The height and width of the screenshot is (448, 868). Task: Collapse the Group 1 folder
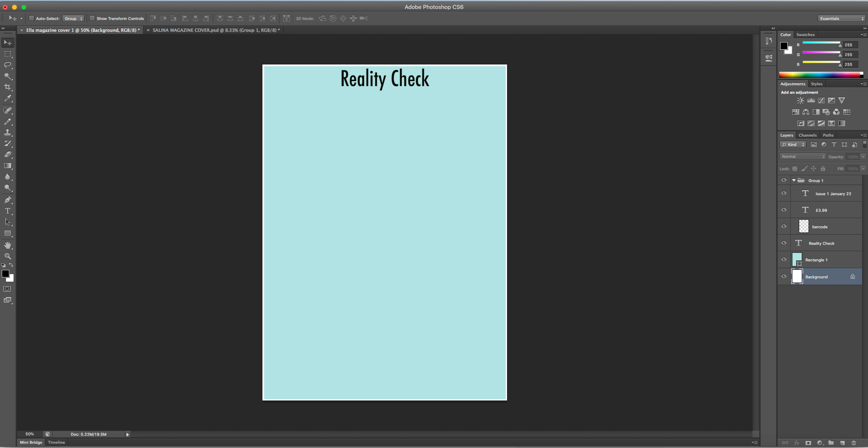[x=794, y=181]
